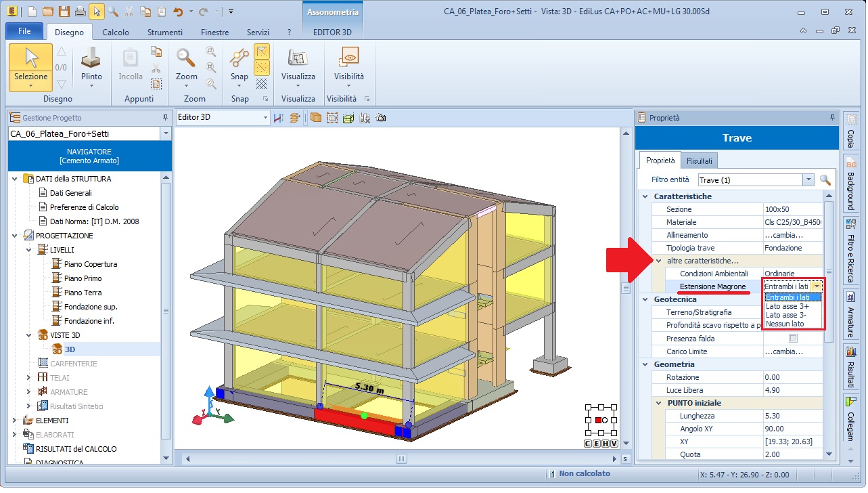The height and width of the screenshot is (493, 868).
Task: Switch to the Calcolo ribbon tab
Action: click(x=116, y=33)
